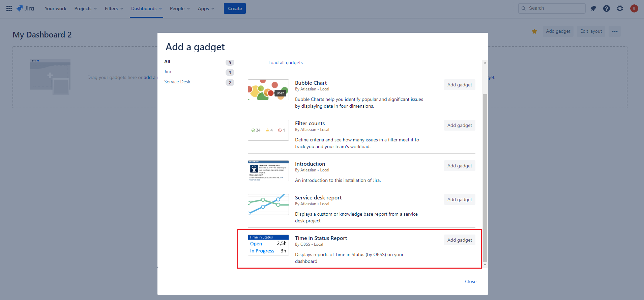644x300 pixels.
Task: Expand the Apps dropdown menu
Action: pyautogui.click(x=206, y=8)
